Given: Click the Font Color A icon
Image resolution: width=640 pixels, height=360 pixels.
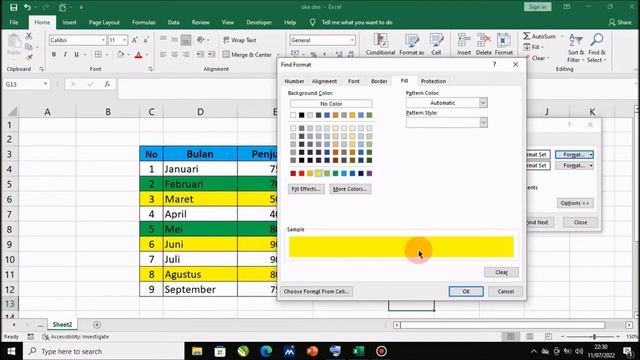Looking at the screenshot, I should click(138, 54).
